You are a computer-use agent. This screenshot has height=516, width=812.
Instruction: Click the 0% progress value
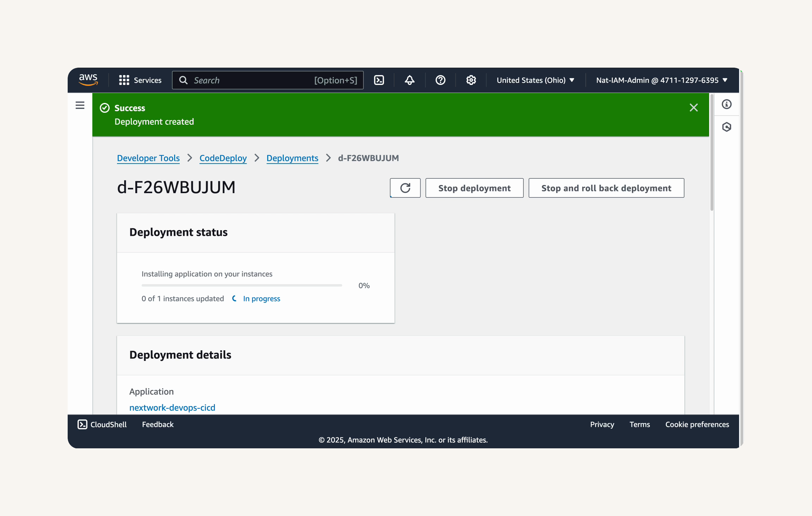[x=364, y=285]
